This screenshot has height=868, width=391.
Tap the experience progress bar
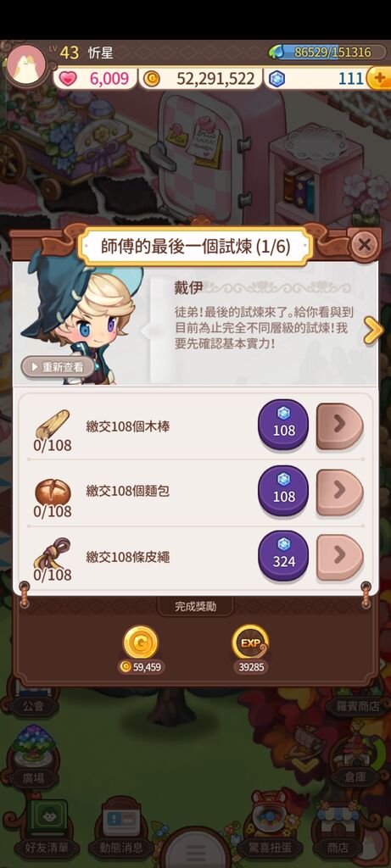(x=329, y=53)
